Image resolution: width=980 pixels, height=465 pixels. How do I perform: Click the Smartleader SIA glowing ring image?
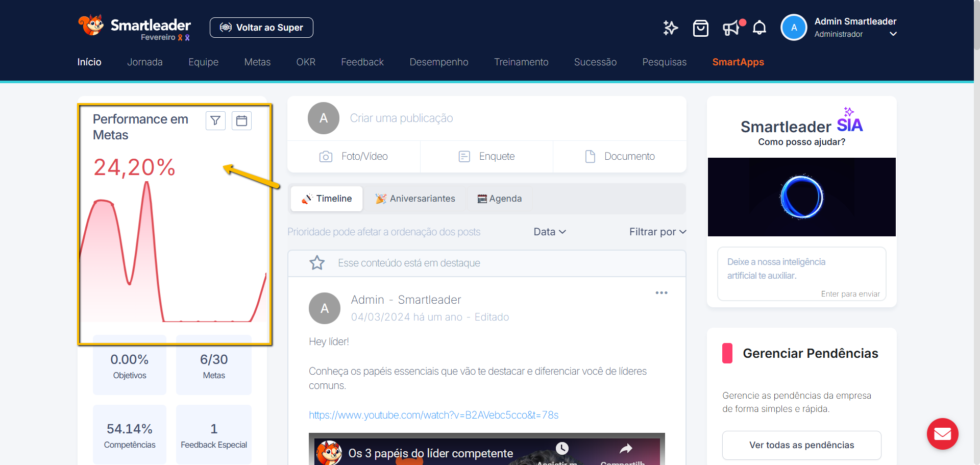point(801,197)
